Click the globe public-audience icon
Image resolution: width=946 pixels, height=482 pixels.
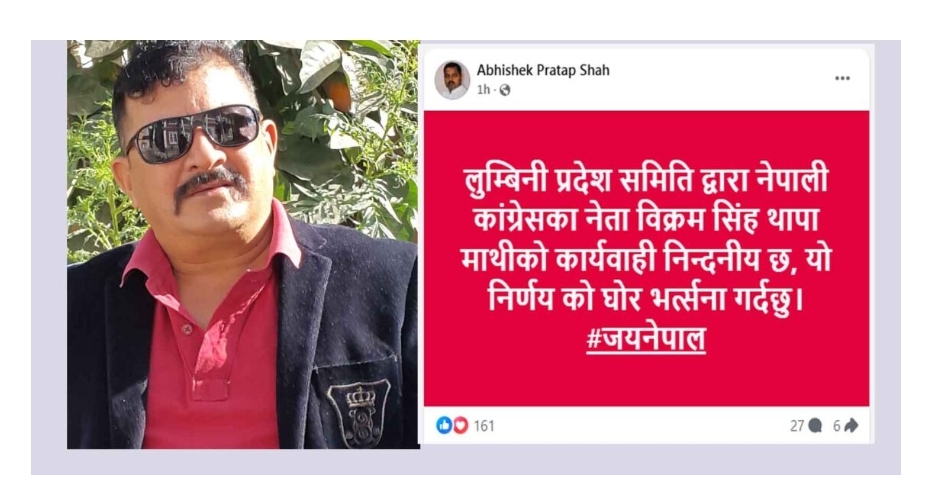pyautogui.click(x=505, y=90)
